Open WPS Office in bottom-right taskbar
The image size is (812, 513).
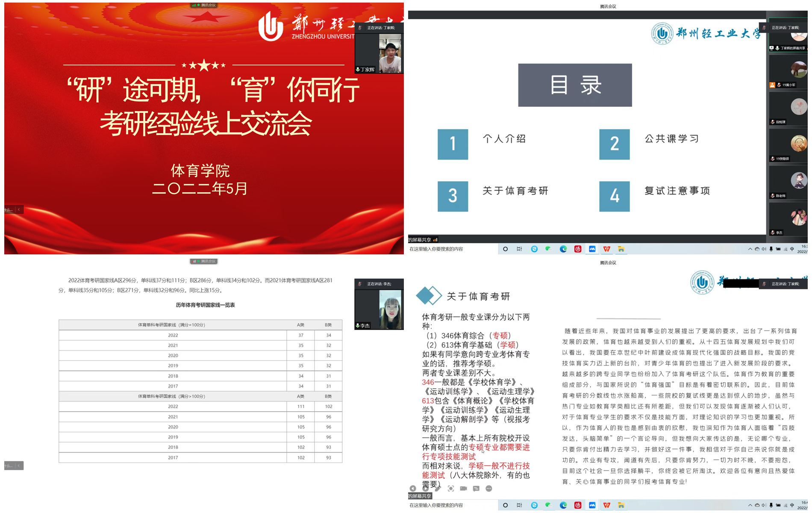pyautogui.click(x=606, y=505)
